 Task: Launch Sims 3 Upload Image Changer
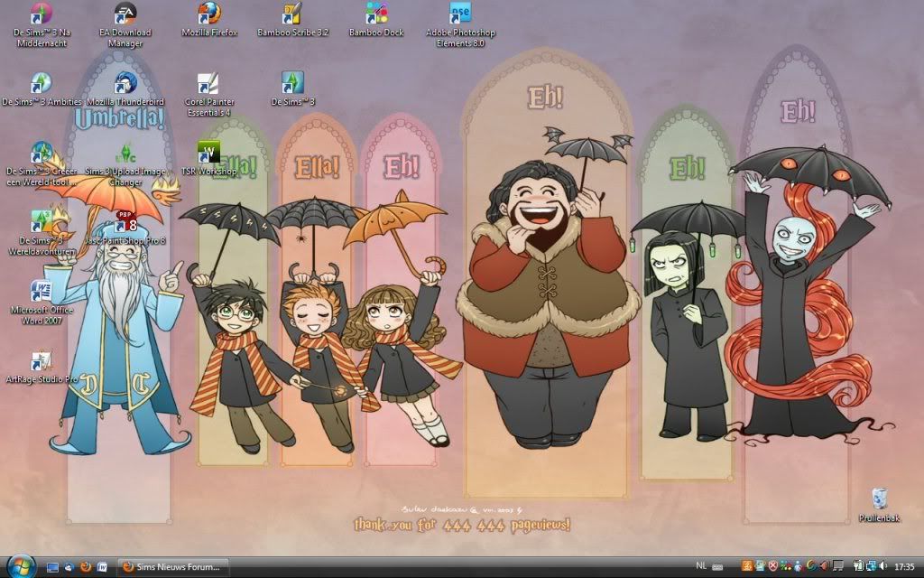(125, 164)
